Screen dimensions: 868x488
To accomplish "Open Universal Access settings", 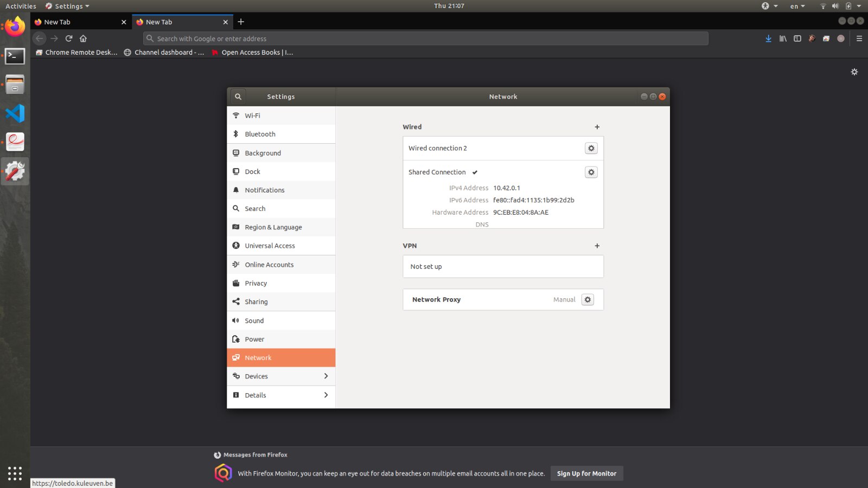I will pos(281,246).
